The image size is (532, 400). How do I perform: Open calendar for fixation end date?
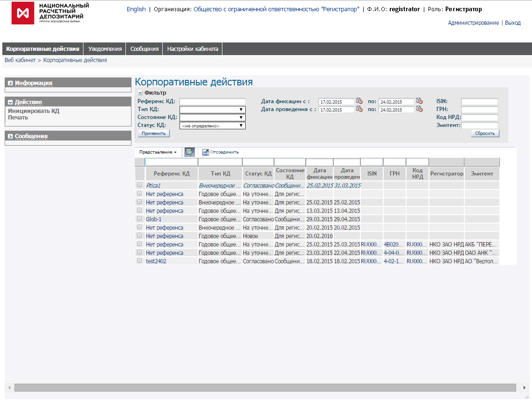pyautogui.click(x=419, y=101)
